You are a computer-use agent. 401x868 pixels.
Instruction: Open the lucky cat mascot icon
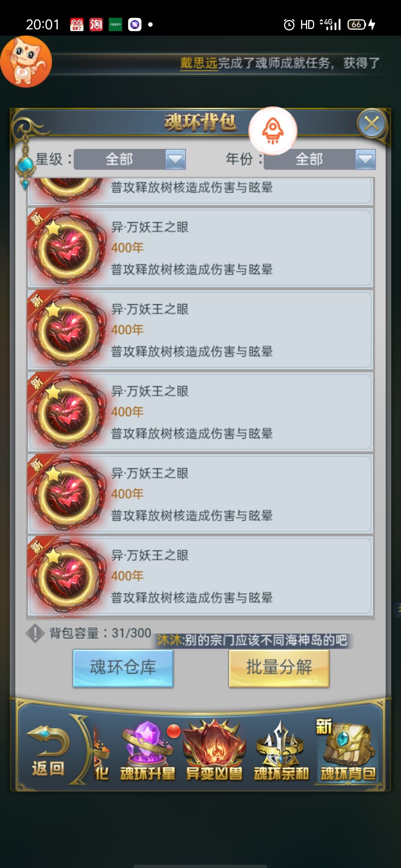click(25, 62)
